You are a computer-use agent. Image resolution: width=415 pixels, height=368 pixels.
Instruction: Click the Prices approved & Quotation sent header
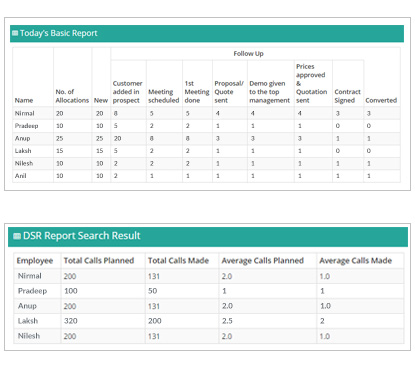pos(312,83)
